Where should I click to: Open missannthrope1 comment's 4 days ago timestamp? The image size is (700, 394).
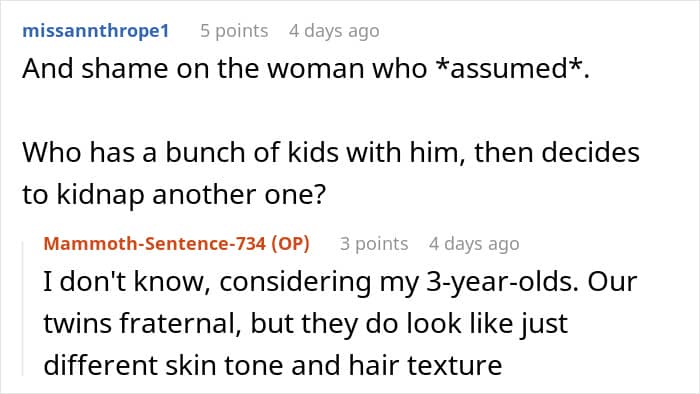click(x=334, y=31)
